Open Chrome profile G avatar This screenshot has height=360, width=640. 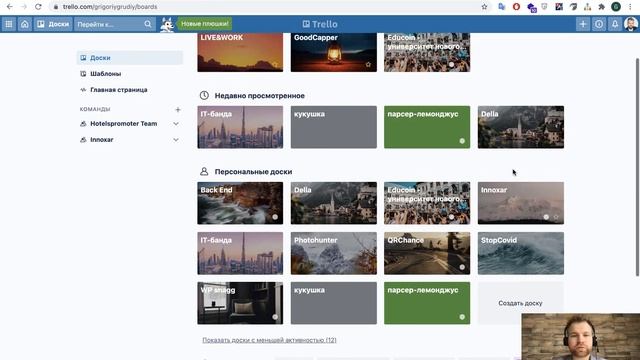[616, 7]
